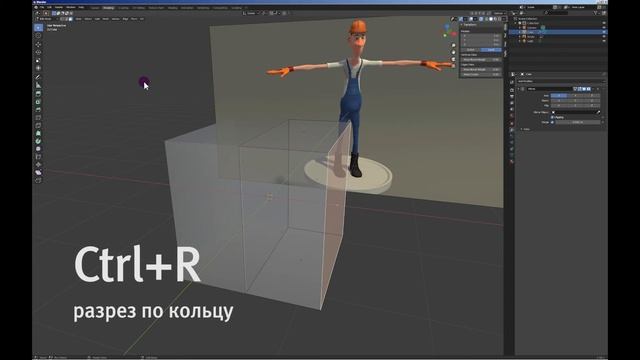Expand the Light item in outliner

pos(520,41)
